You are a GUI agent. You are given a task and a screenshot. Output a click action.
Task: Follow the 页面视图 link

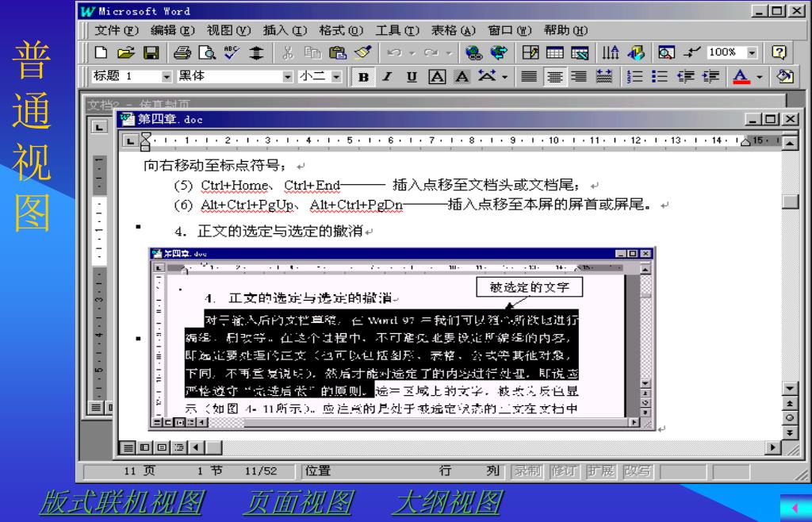tap(299, 502)
